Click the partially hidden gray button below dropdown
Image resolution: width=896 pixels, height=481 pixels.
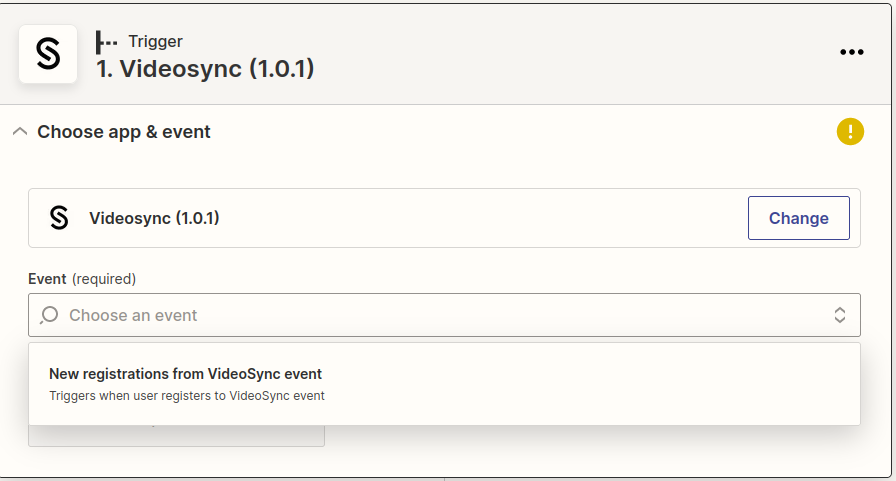click(176, 435)
